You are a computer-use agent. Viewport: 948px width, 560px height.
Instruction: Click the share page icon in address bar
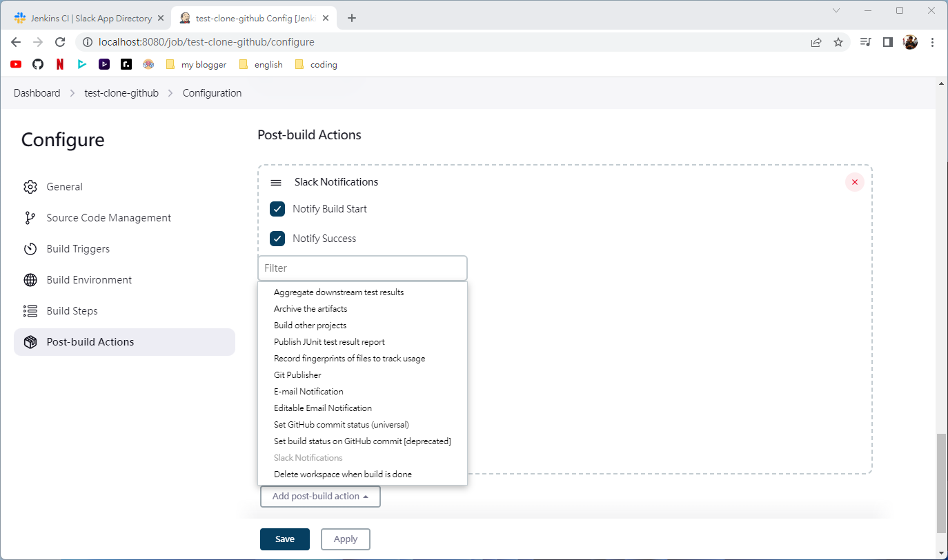coord(816,42)
